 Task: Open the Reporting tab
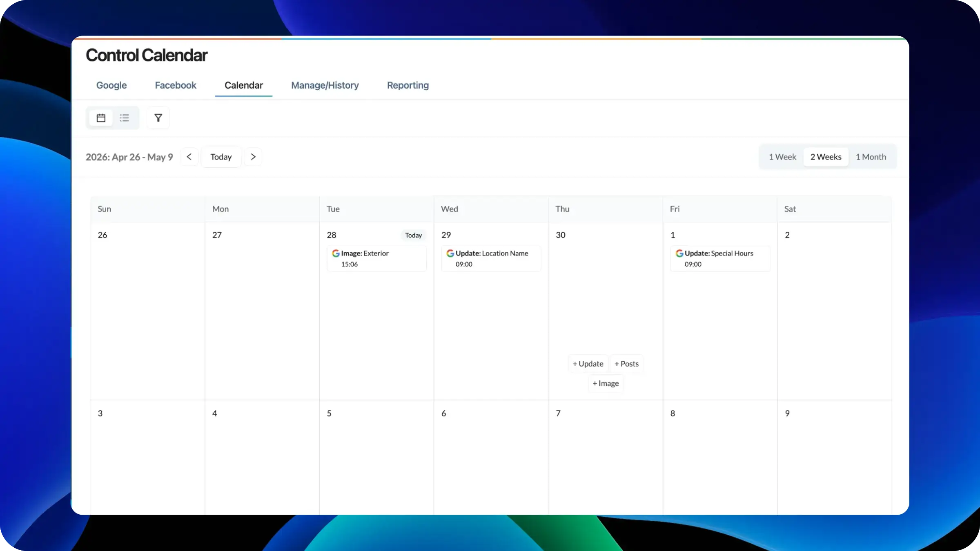click(408, 85)
